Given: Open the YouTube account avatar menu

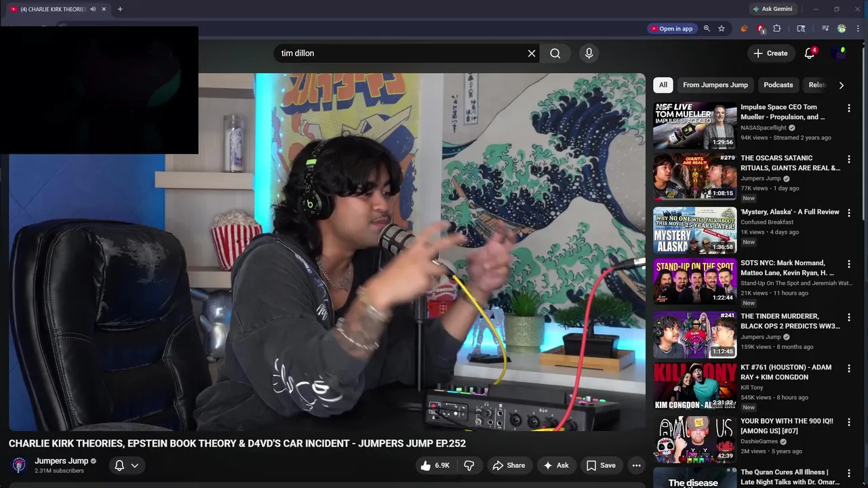Looking at the screenshot, I should pos(840,54).
